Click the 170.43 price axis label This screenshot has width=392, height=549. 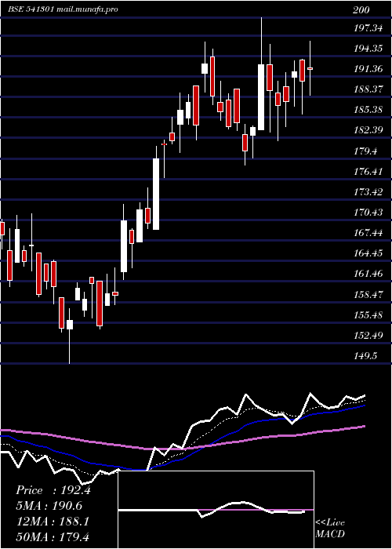coord(368,213)
